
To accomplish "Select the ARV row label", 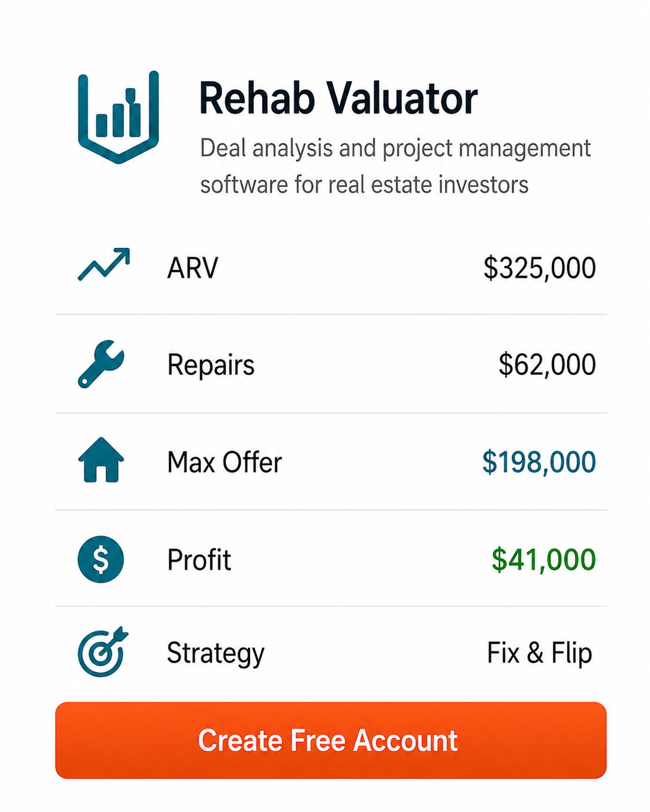I will tap(192, 267).
